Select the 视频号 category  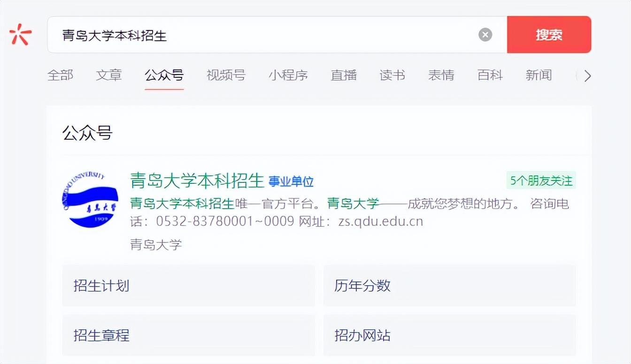(225, 75)
